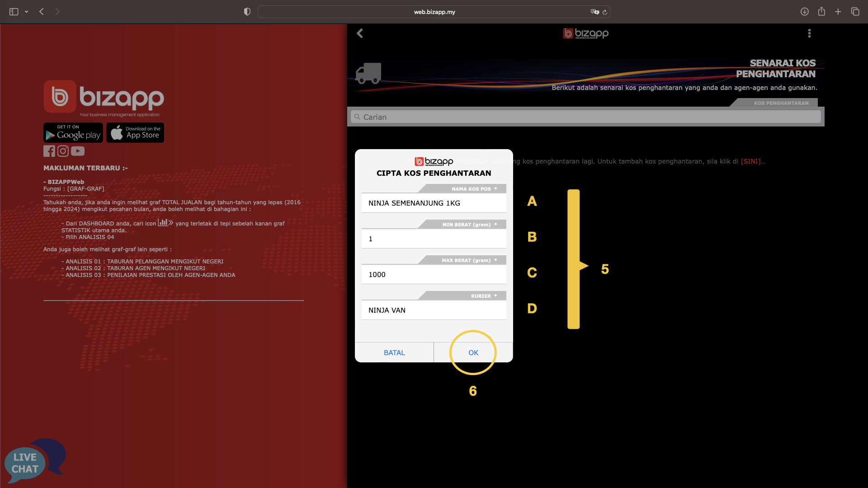Screen dimensions: 868x488
Task: Open the YouTube icon
Action: tap(78, 151)
